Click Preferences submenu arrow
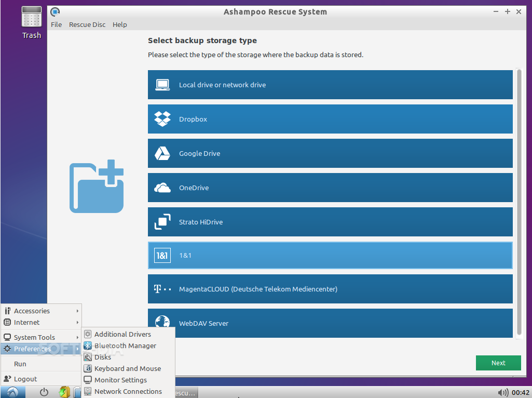Viewport: 532px width, 398px height. tap(77, 349)
